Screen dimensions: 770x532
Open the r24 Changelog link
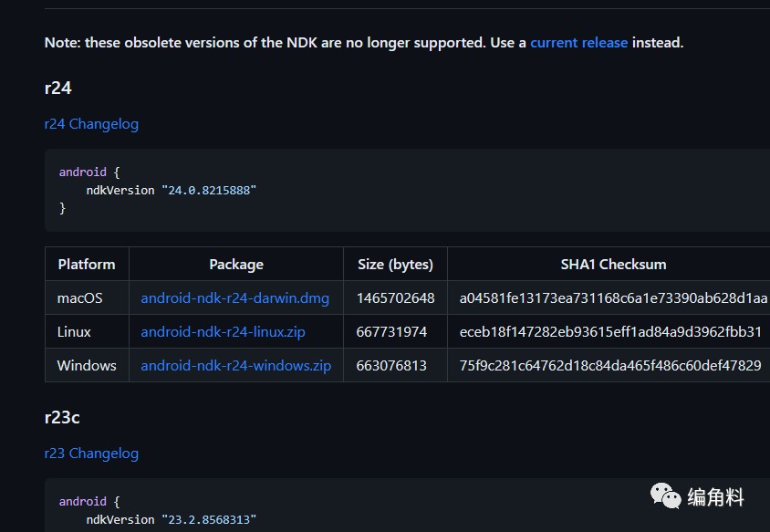point(91,123)
